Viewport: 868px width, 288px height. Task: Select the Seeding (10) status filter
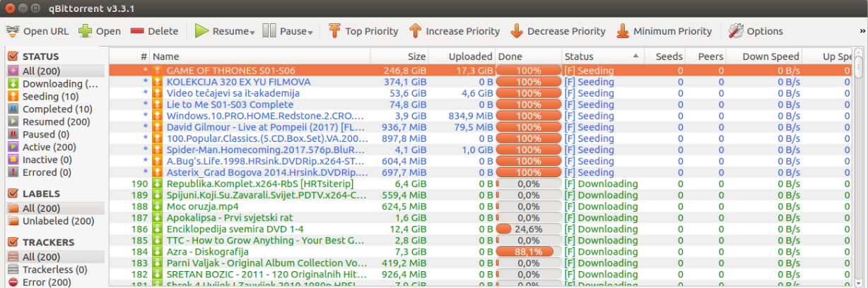[51, 97]
